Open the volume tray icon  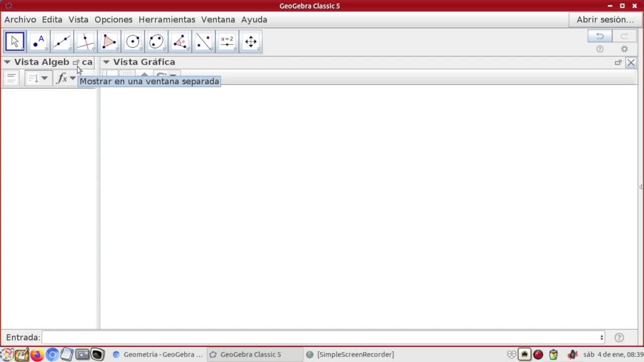tap(572, 354)
